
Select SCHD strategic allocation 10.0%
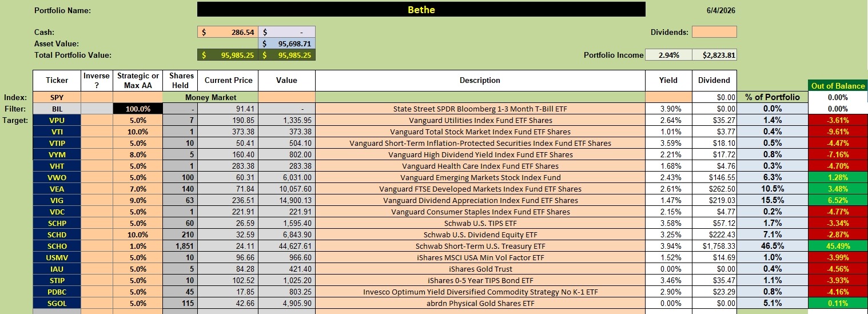coord(138,234)
